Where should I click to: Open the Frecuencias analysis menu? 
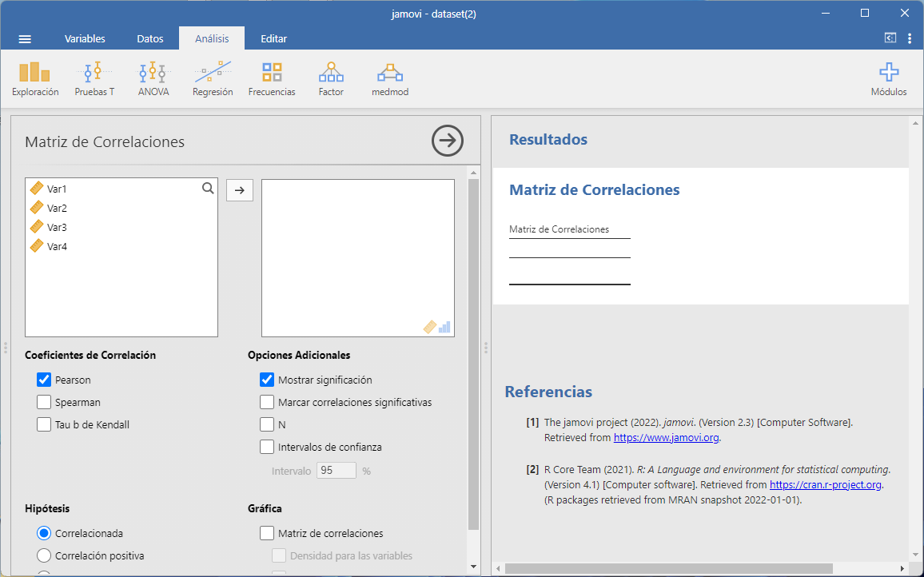click(x=272, y=79)
